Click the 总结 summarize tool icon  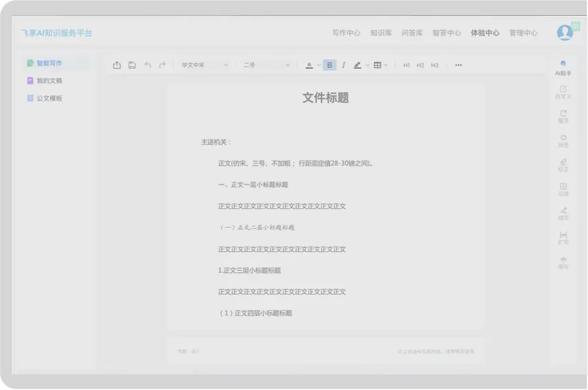point(563,190)
